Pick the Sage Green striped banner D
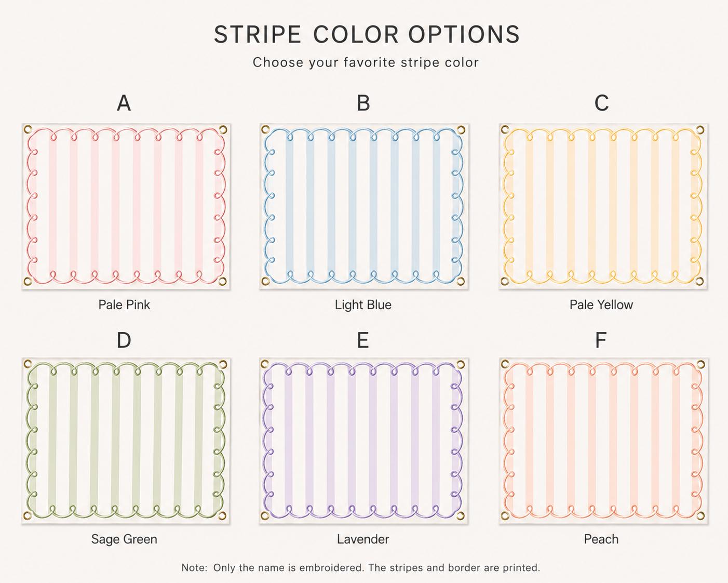 pos(126,441)
